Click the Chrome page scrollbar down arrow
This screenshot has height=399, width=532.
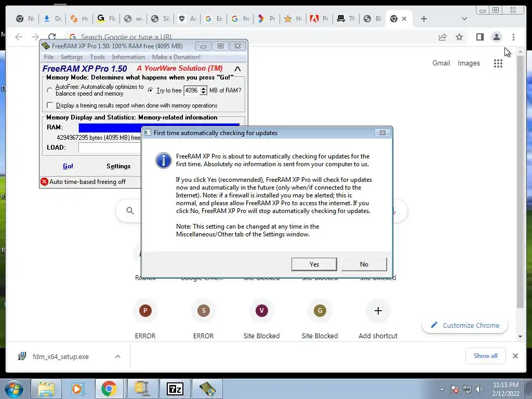(520, 337)
